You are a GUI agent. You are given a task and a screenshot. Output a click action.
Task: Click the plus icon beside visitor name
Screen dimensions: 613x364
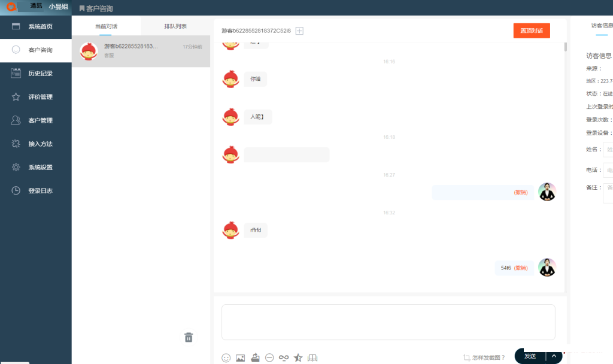pyautogui.click(x=299, y=31)
